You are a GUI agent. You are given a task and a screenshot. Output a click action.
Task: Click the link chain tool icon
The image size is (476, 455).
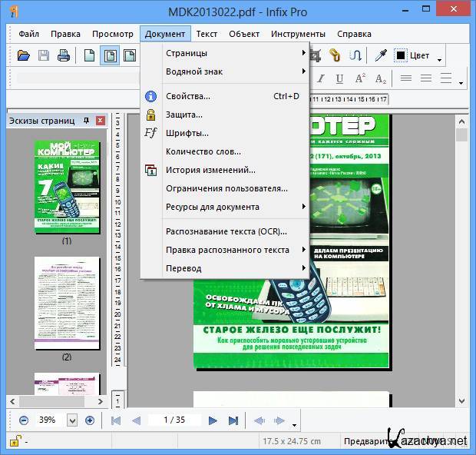point(335,55)
